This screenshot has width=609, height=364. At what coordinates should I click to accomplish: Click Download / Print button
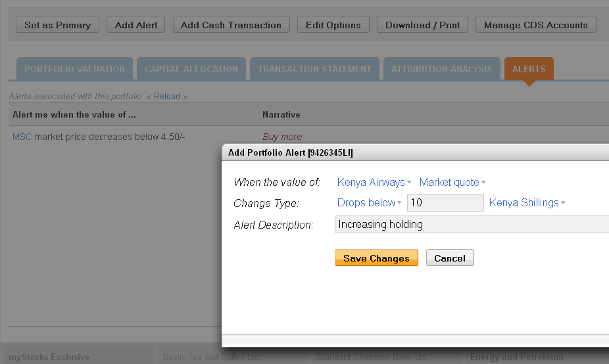(x=423, y=25)
